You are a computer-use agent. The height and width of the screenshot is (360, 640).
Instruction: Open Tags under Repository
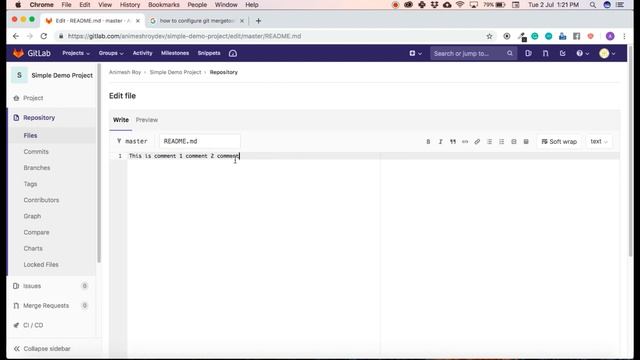tap(30, 184)
